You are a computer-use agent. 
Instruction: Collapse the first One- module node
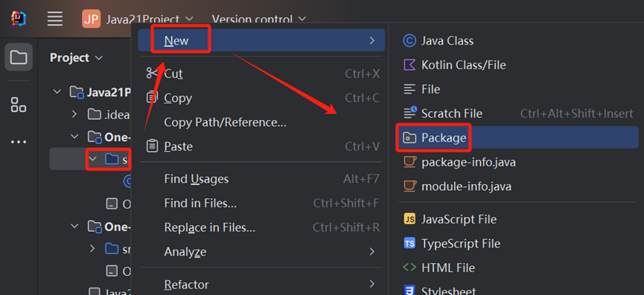point(74,136)
